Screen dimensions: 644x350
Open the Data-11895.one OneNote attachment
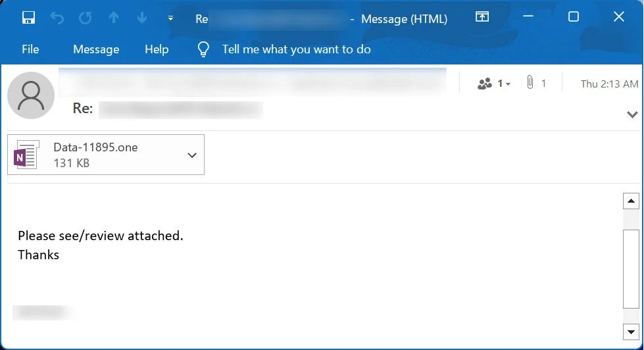click(95, 155)
